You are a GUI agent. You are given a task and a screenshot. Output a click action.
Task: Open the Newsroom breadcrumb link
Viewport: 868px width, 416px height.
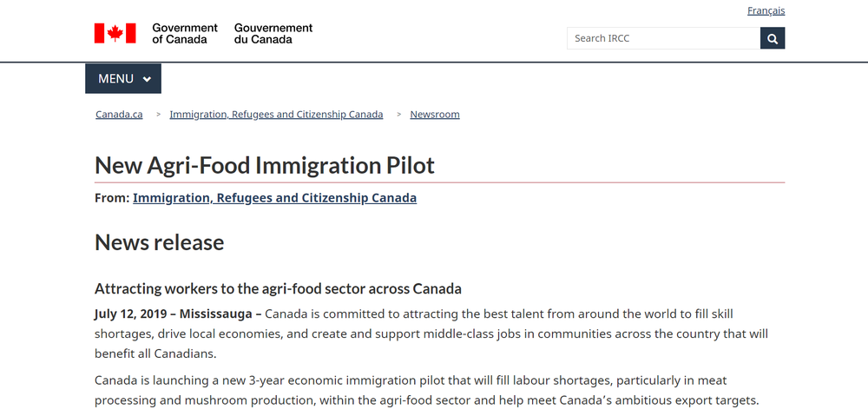[435, 114]
